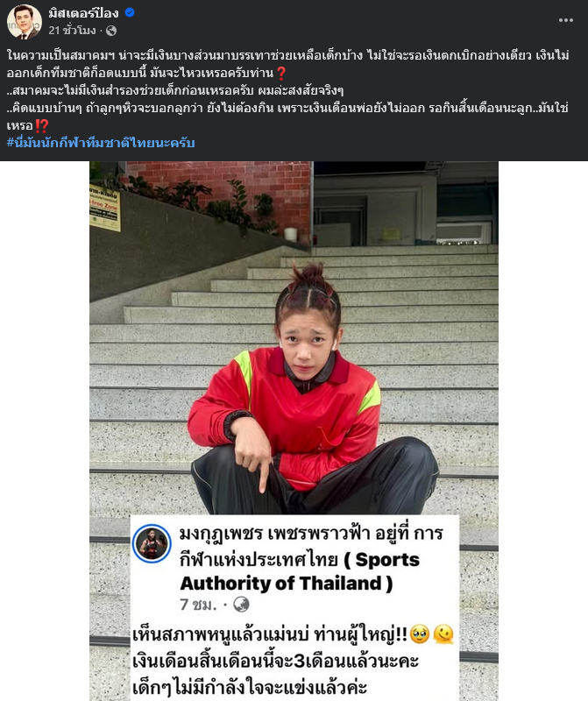Open the มิสเตอร์ป๋อง page name link

(83, 13)
